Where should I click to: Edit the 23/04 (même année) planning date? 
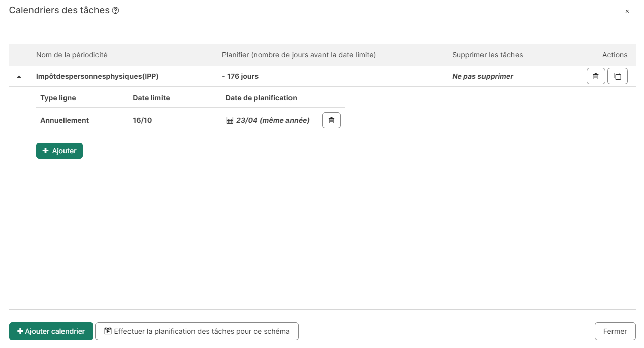[273, 120]
